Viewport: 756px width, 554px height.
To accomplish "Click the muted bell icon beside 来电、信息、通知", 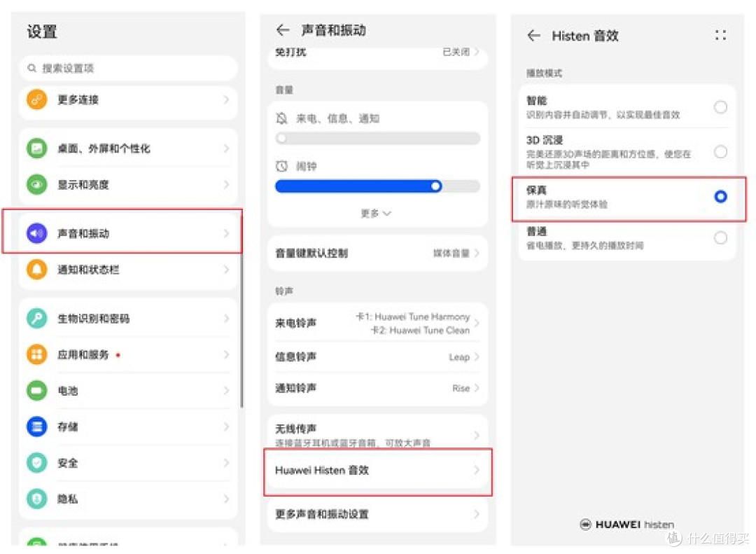I will click(281, 118).
